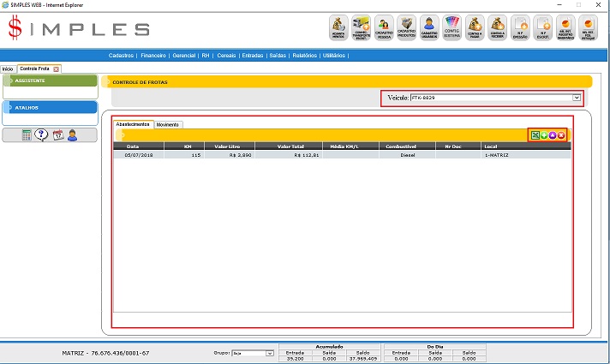This screenshot has width=610, height=364.
Task: Open the Financeiro menu
Action: (x=153, y=55)
